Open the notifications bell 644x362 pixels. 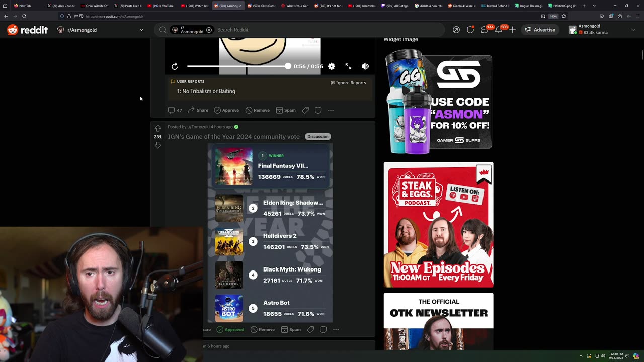(x=498, y=30)
